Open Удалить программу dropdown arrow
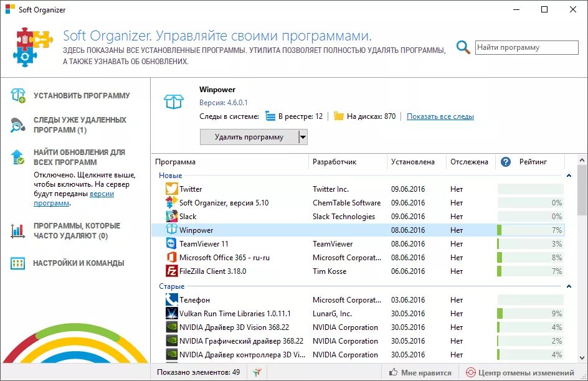588x381 pixels. pos(303,137)
